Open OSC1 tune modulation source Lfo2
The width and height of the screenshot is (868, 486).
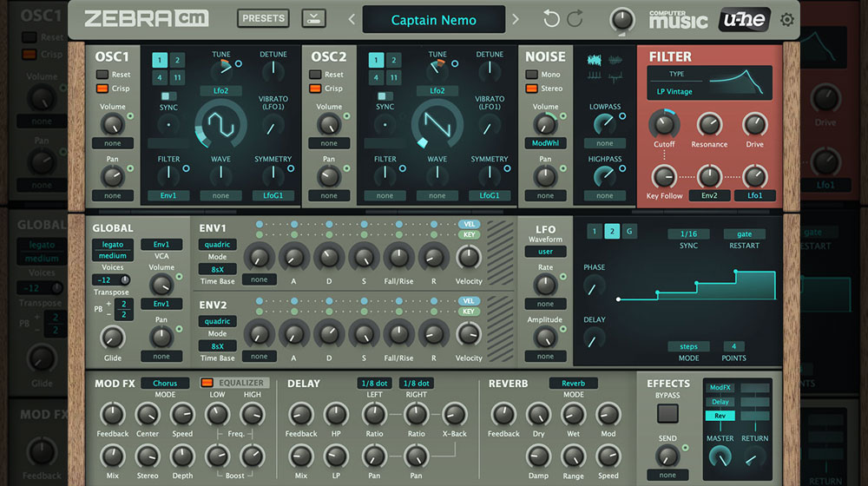coord(220,91)
